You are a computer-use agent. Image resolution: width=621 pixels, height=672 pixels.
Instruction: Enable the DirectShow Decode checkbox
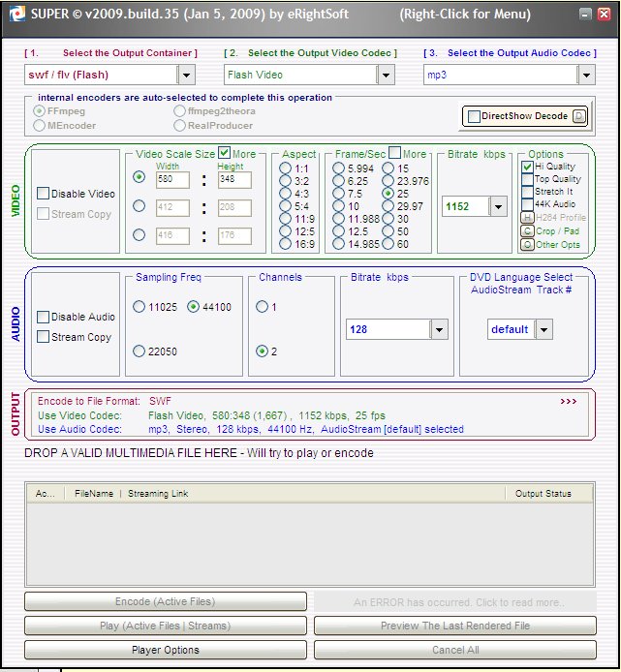coord(474,116)
